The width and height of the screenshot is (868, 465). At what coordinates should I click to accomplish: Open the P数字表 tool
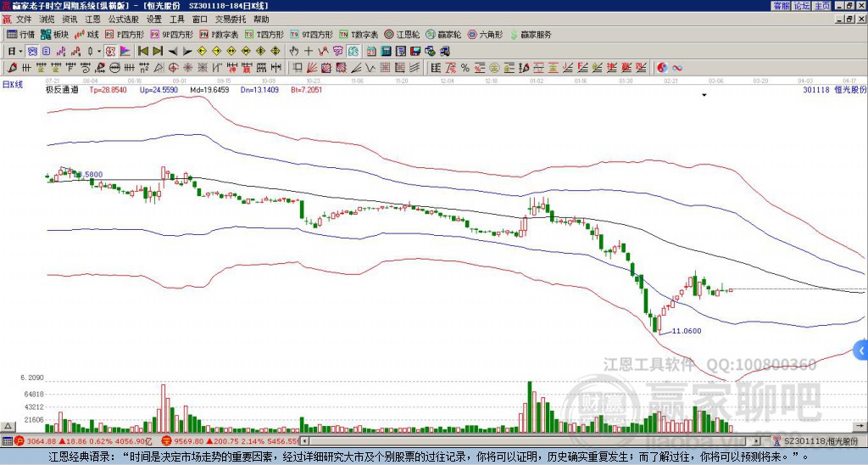(x=219, y=34)
